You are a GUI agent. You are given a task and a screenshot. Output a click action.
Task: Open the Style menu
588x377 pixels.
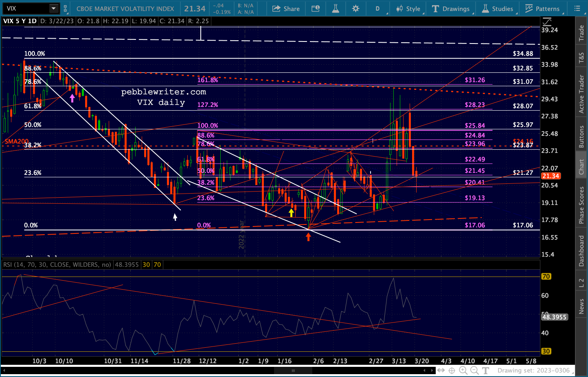(408, 9)
